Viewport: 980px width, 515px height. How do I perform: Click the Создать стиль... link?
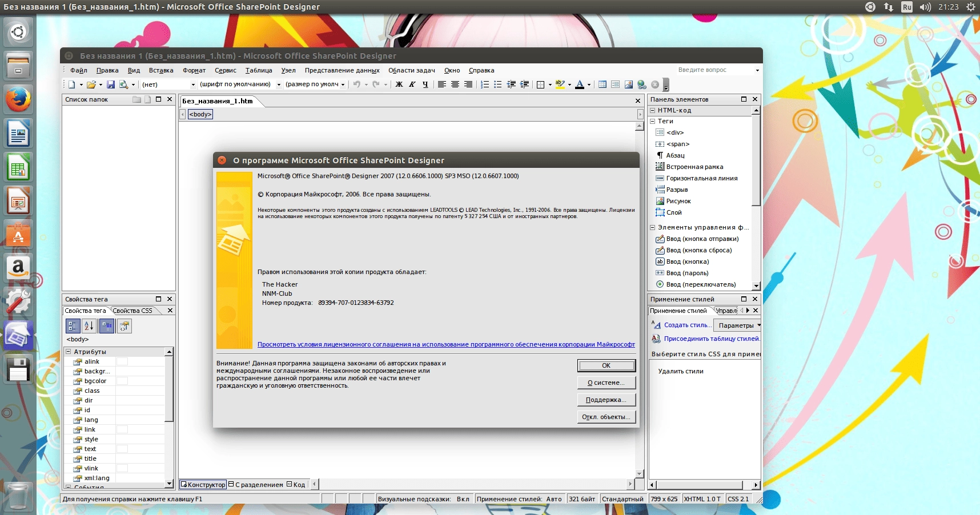(x=688, y=325)
